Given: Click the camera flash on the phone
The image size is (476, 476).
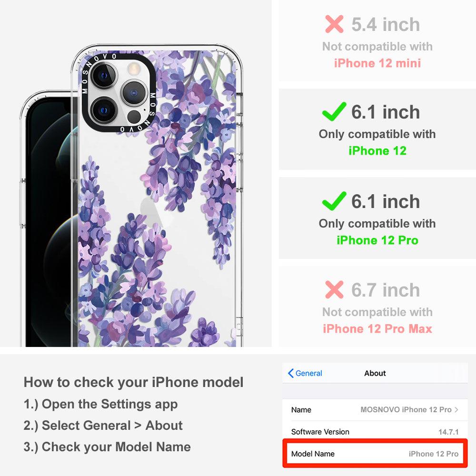Looking at the screenshot, I should click(x=133, y=69).
